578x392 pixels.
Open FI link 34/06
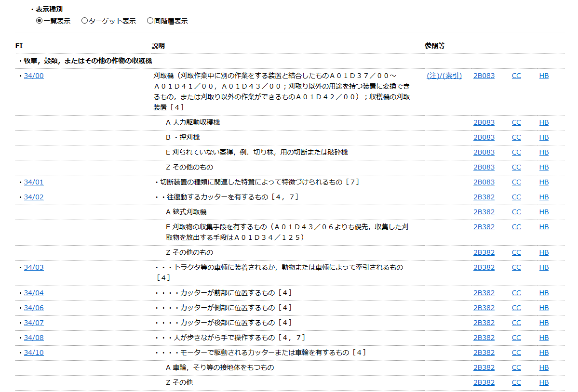34,308
